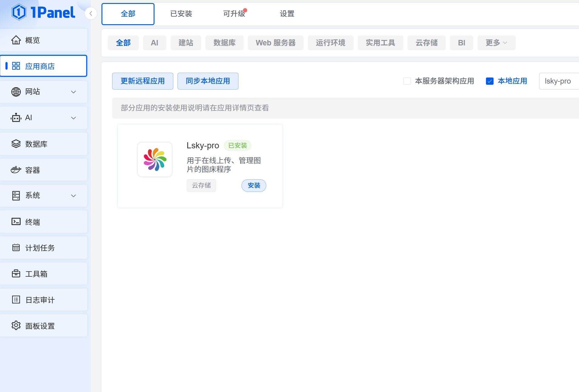Switch to the 可升级 tab
Viewport: 579px width, 392px height.
coord(234,14)
